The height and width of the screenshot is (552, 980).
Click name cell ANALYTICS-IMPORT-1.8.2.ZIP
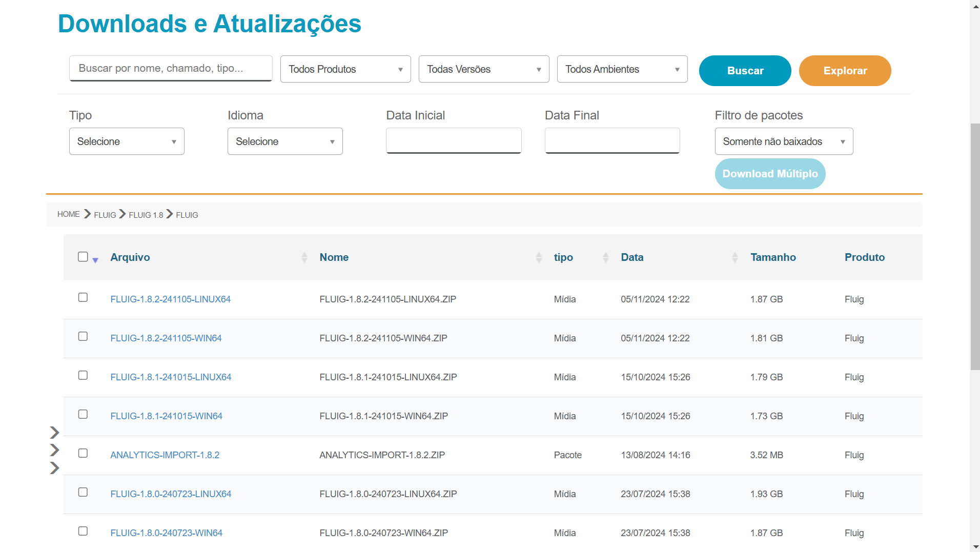coord(382,455)
